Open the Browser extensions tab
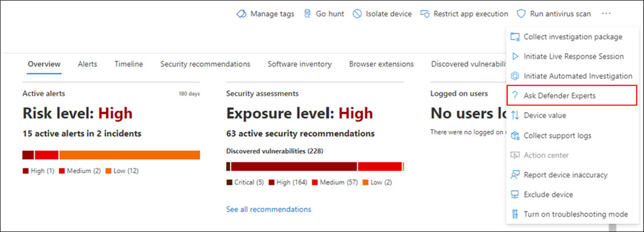 click(x=381, y=64)
